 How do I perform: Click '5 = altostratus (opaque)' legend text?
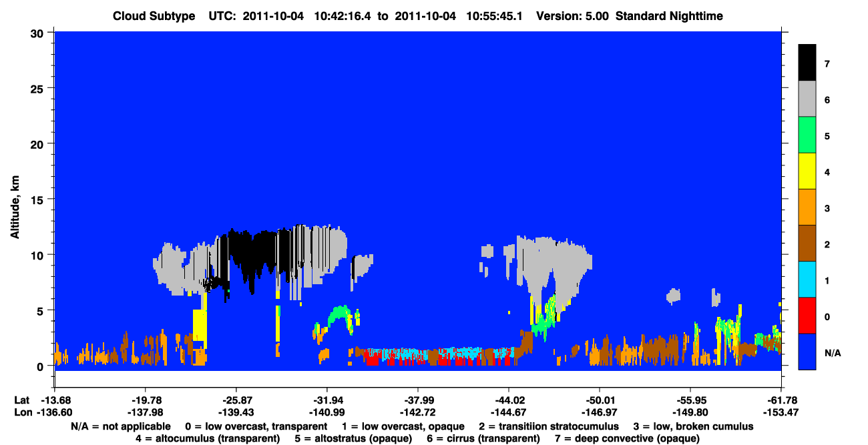[354, 438]
